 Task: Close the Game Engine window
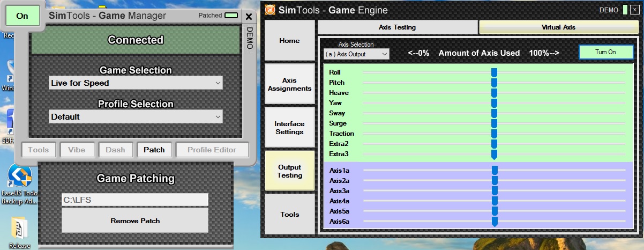pyautogui.click(x=634, y=10)
